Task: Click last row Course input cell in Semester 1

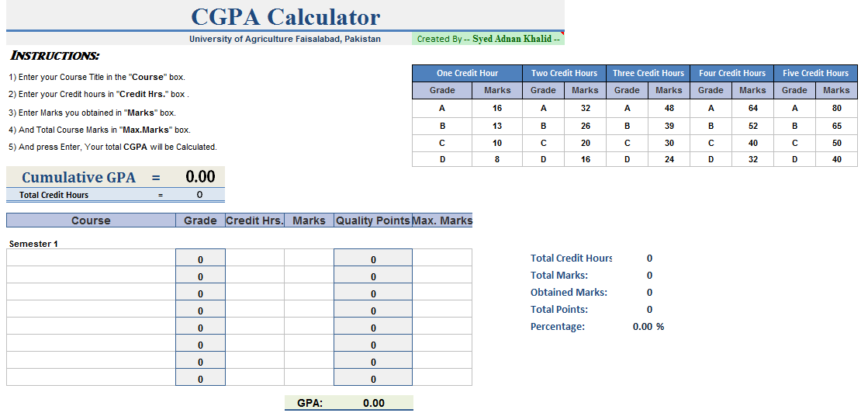Action: click(91, 377)
